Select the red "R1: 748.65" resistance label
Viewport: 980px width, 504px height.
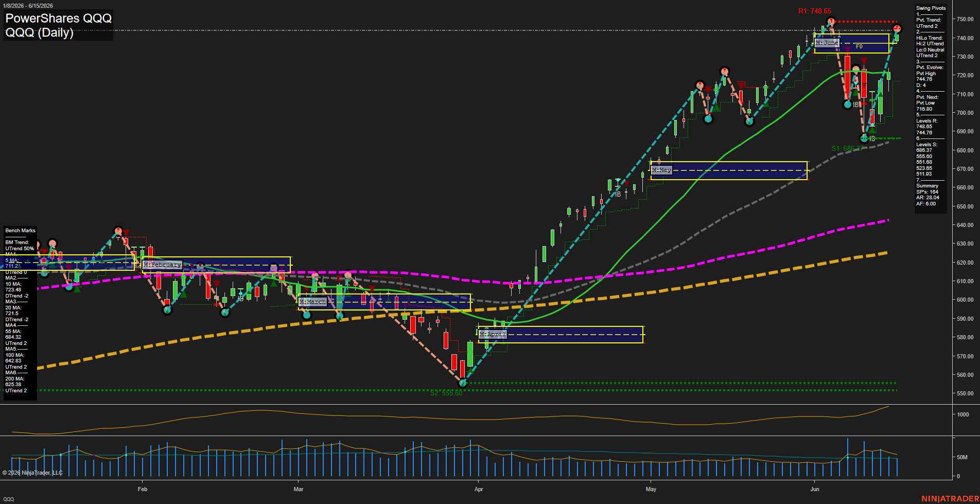pos(815,11)
